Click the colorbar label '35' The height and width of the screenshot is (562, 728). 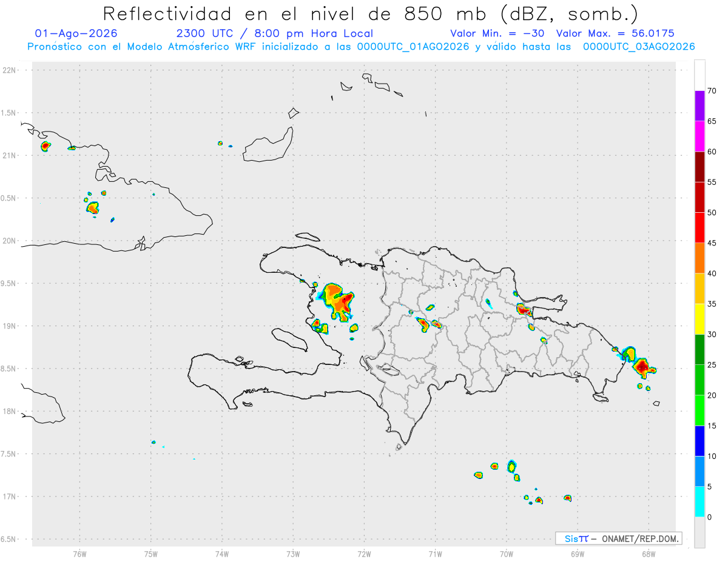pyautogui.click(x=712, y=304)
